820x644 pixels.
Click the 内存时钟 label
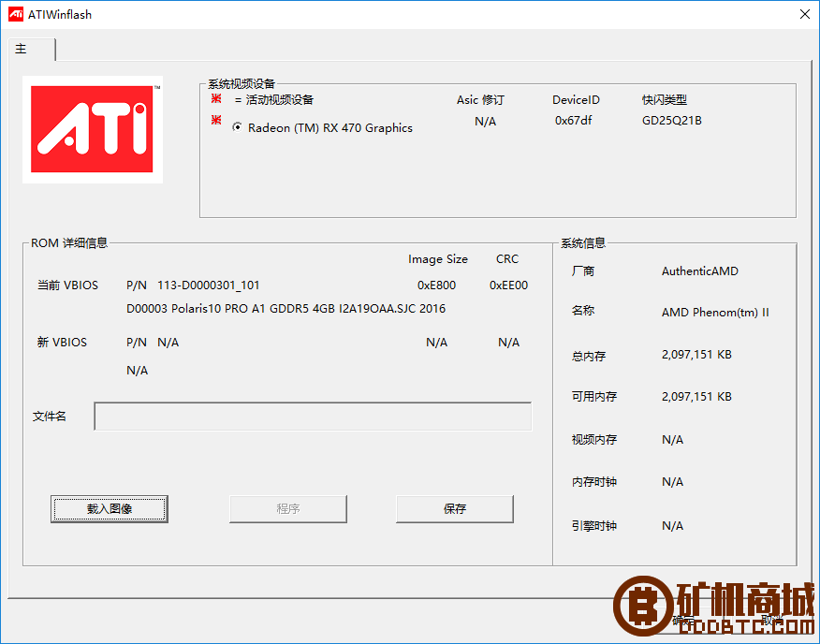(x=594, y=482)
